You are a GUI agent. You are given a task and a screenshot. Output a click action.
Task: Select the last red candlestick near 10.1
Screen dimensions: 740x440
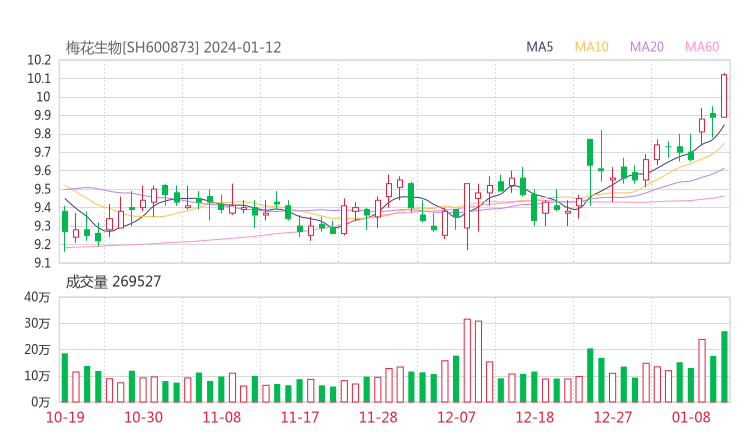[724, 95]
